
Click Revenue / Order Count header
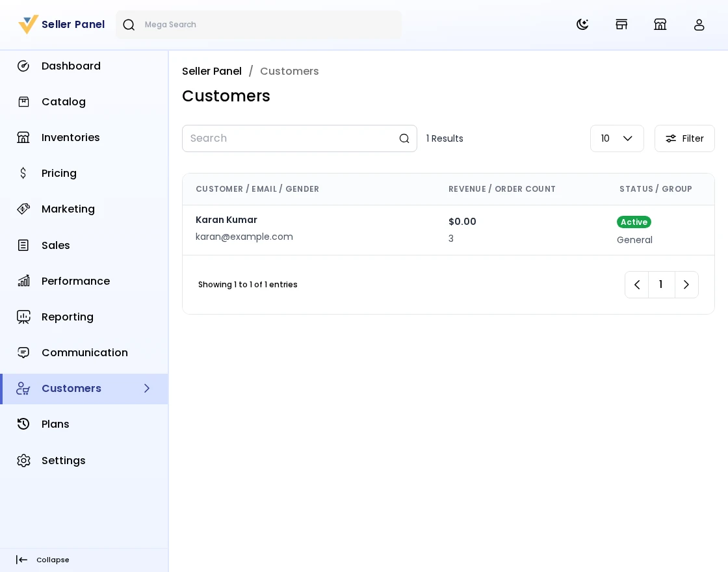pyautogui.click(x=502, y=189)
